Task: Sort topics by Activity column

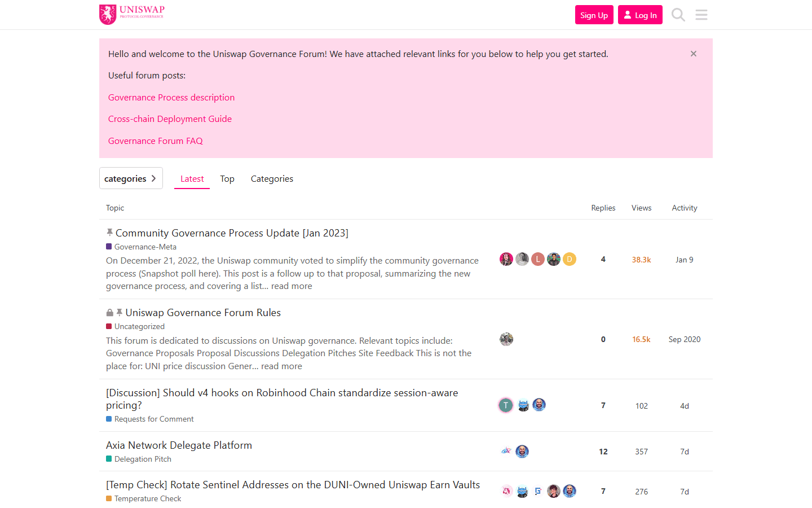Action: coord(685,208)
